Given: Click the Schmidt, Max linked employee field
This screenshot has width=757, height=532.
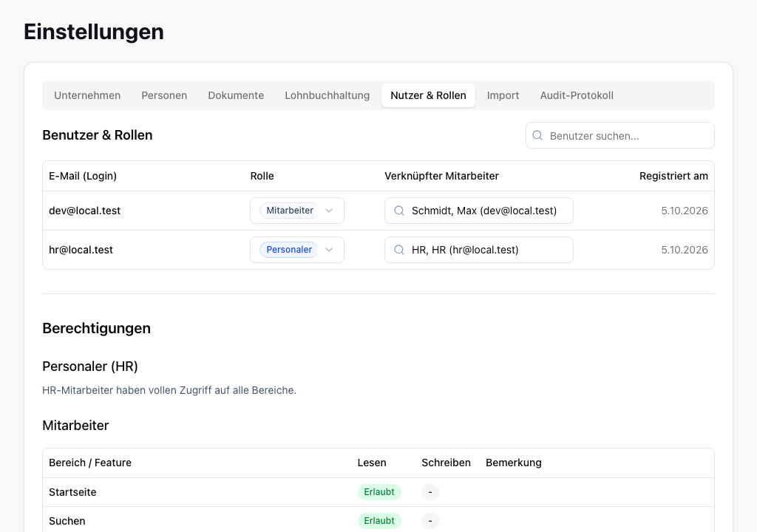Looking at the screenshot, I should point(479,211).
